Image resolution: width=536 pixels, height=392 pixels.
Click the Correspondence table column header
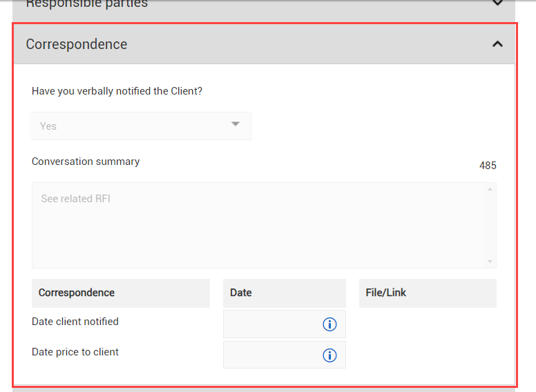(77, 293)
